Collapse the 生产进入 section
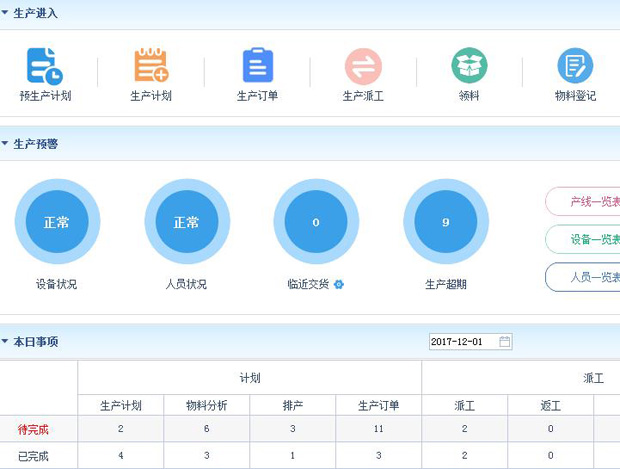The width and height of the screenshot is (620, 469). coord(6,14)
